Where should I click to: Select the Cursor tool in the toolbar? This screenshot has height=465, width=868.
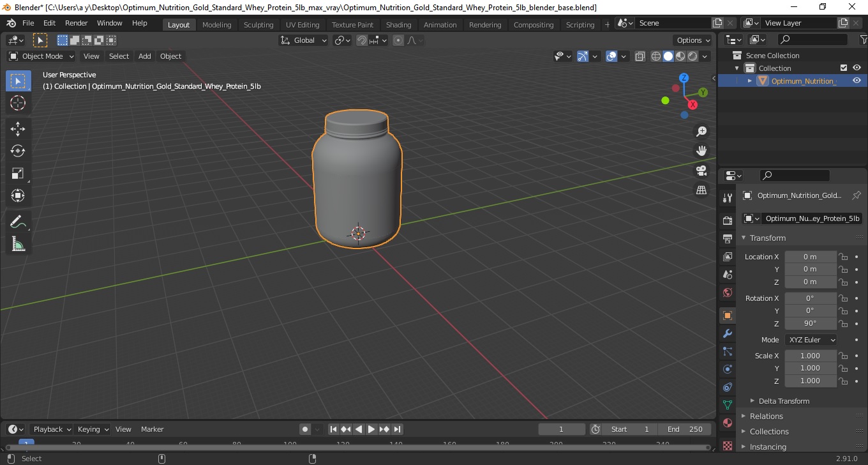18,103
